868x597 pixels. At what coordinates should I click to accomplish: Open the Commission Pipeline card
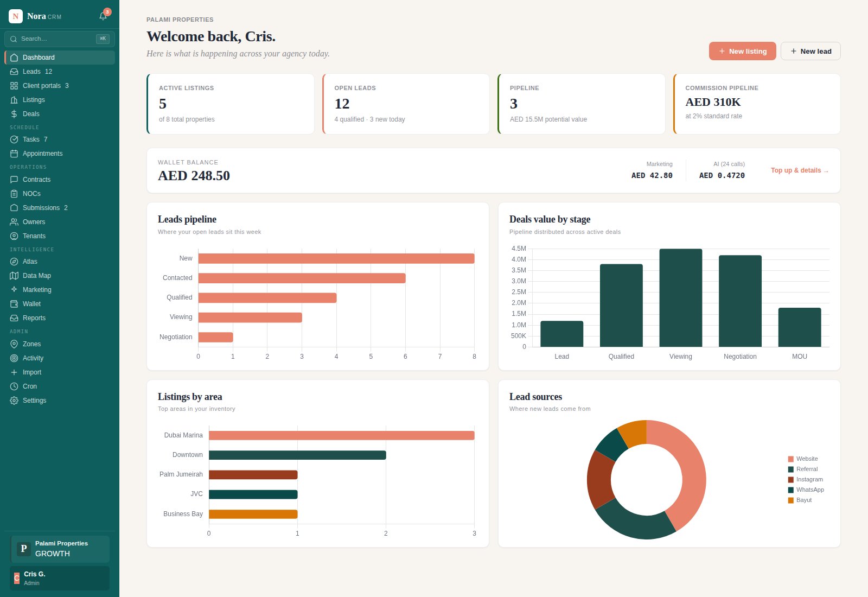[757, 104]
